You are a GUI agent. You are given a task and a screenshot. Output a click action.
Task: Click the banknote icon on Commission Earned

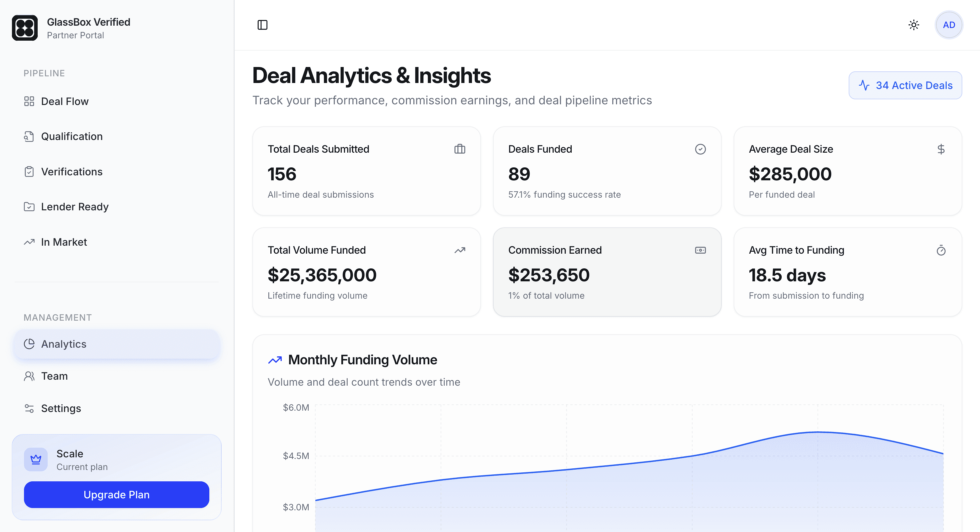point(700,250)
